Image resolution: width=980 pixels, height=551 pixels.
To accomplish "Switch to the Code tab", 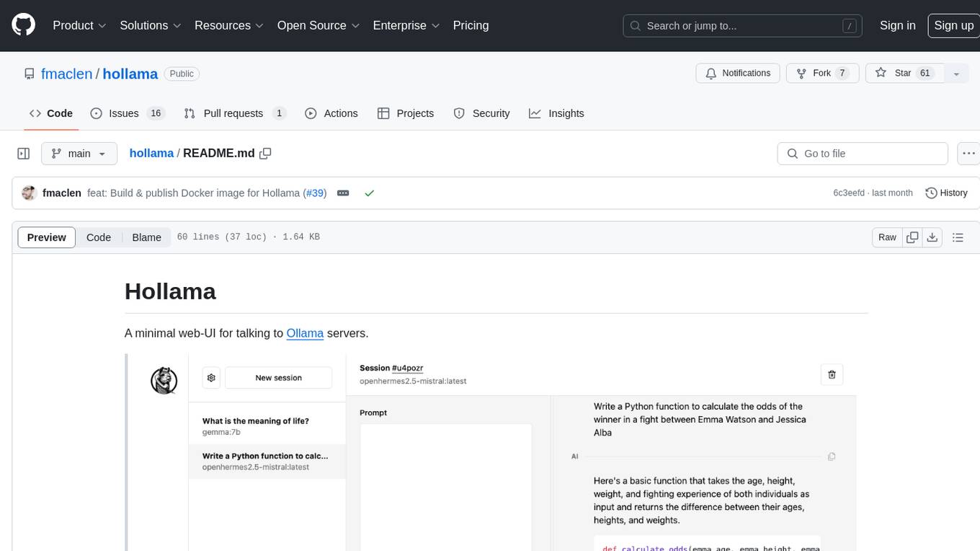I will [x=51, y=113].
